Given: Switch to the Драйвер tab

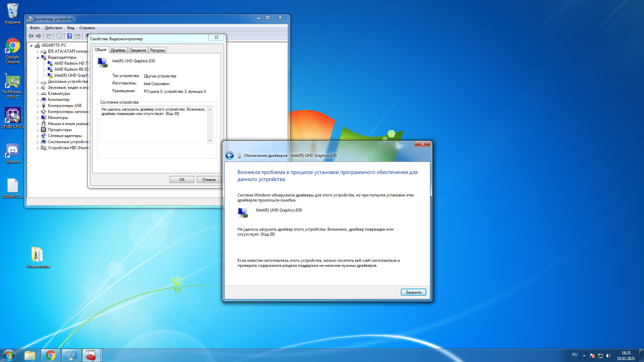Looking at the screenshot, I should coord(118,50).
